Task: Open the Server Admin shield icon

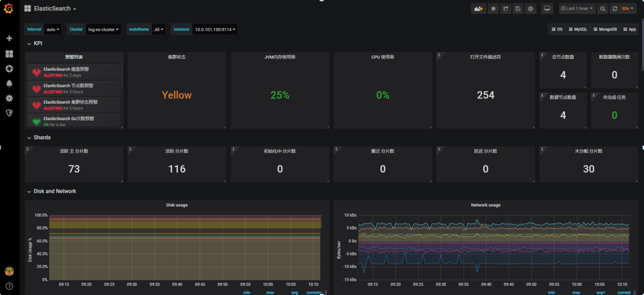Action: tap(9, 113)
